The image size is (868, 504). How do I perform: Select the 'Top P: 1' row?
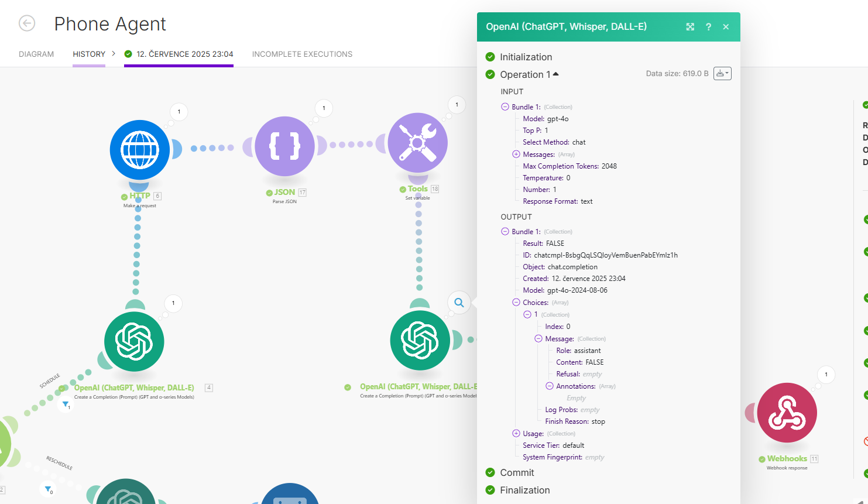(x=536, y=131)
